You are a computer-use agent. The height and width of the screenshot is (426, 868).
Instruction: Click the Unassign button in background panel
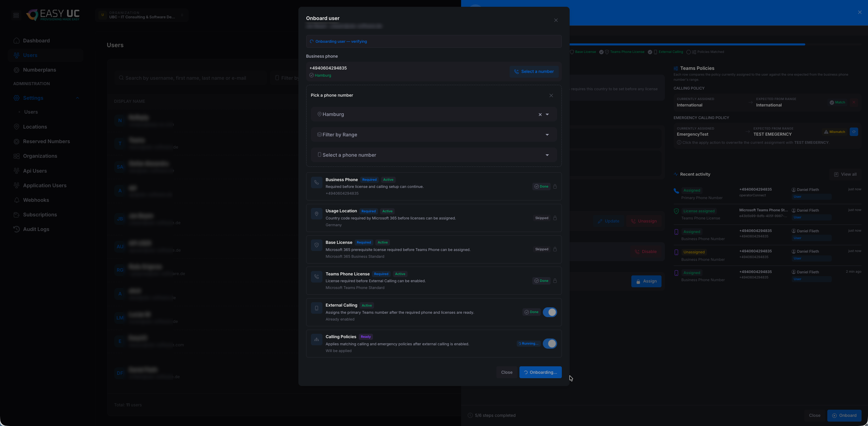pos(644,221)
